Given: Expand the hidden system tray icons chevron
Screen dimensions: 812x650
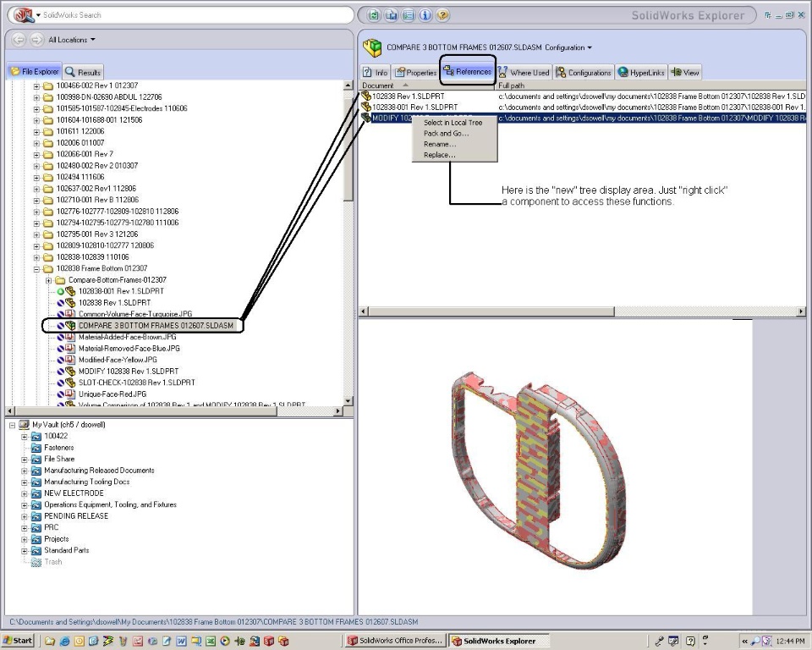Looking at the screenshot, I should coord(744,642).
